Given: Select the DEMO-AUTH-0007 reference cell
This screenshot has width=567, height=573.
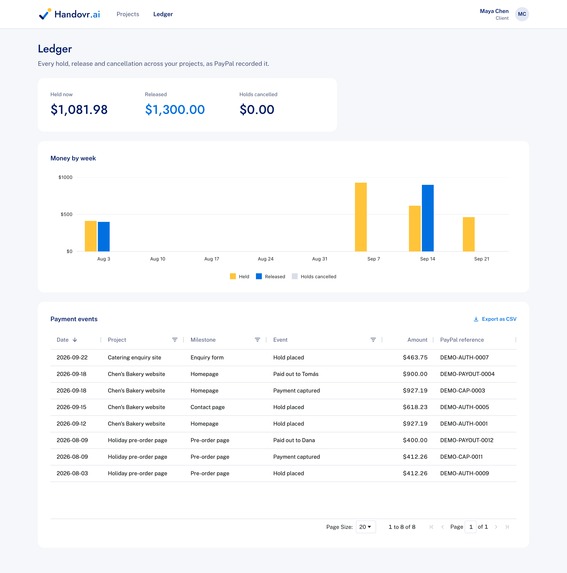Looking at the screenshot, I should pyautogui.click(x=464, y=357).
